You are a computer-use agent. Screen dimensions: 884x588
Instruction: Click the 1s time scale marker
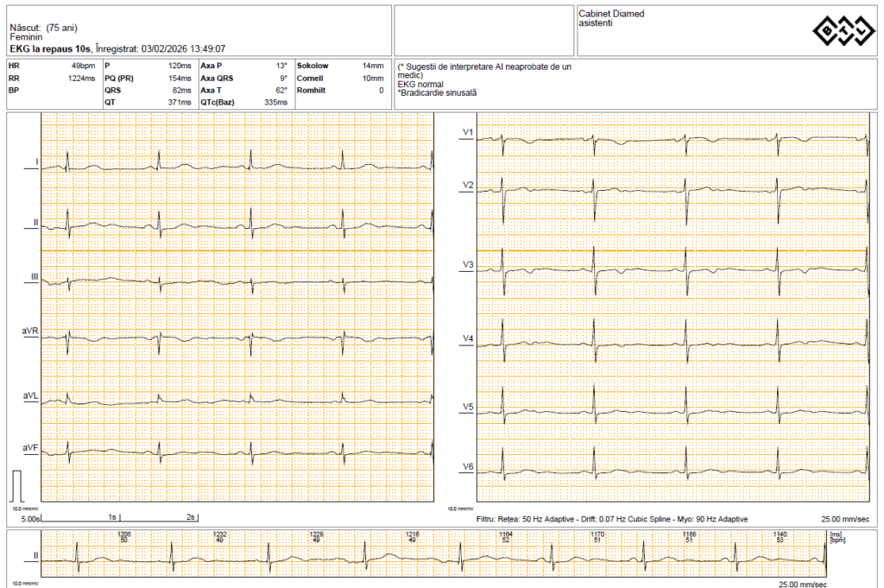(x=112, y=517)
